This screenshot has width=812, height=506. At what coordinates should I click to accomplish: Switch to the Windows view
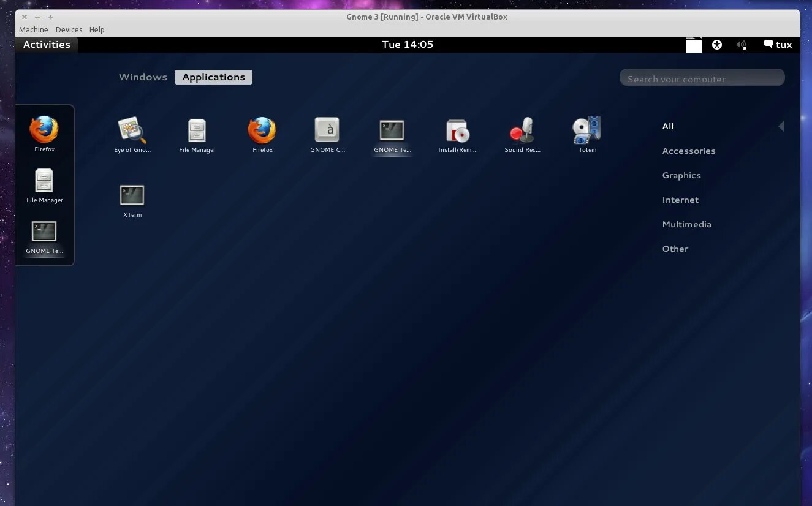click(143, 77)
